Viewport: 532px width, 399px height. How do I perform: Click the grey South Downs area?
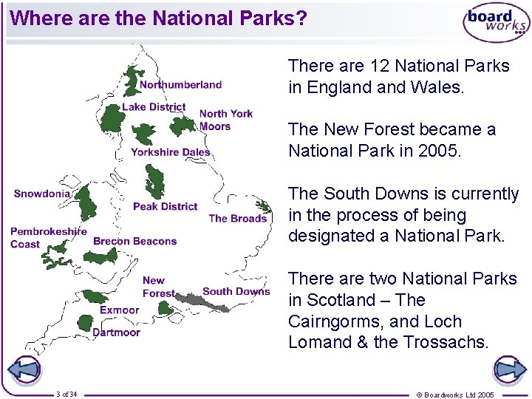pyautogui.click(x=203, y=302)
